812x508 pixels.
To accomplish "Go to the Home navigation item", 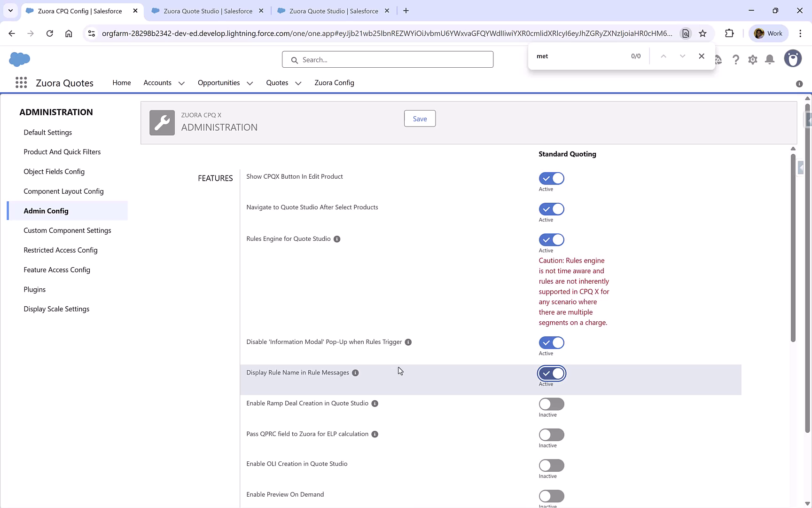I will [x=122, y=82].
